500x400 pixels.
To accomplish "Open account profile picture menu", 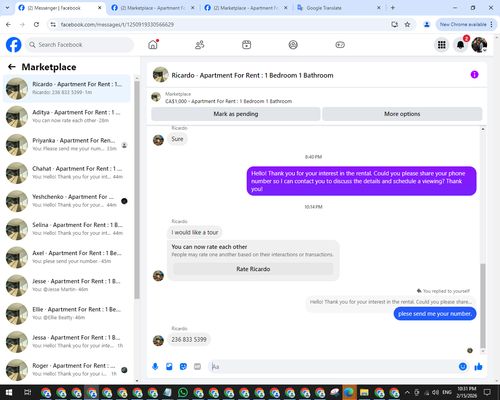I will click(479, 45).
